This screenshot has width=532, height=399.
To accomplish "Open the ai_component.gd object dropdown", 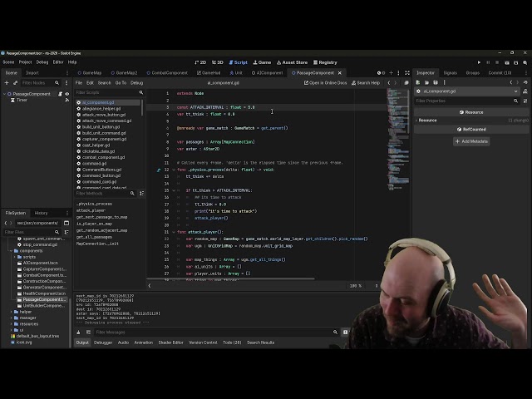I will (467, 91).
